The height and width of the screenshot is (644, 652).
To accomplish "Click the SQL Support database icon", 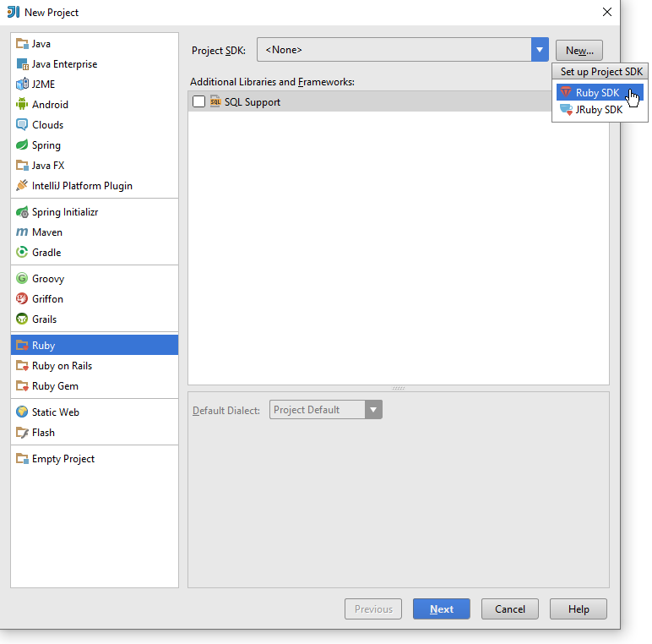I will point(215,101).
